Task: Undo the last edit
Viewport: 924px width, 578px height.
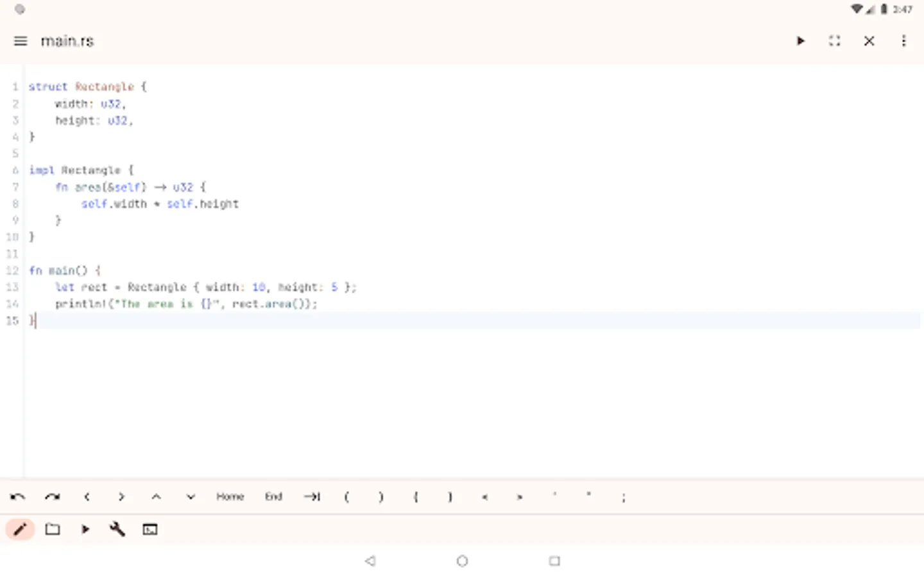Action: 18,496
